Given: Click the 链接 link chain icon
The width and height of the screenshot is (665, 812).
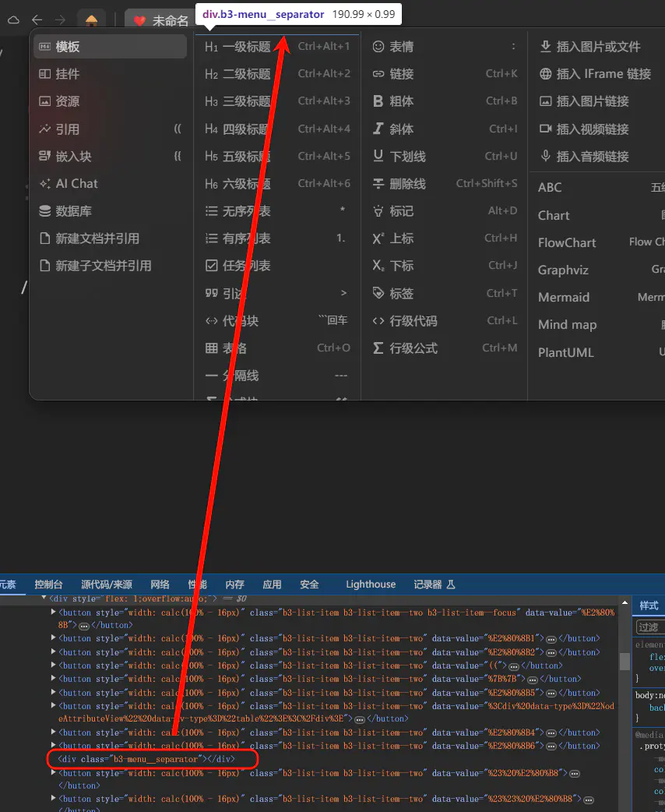Looking at the screenshot, I should 378,74.
